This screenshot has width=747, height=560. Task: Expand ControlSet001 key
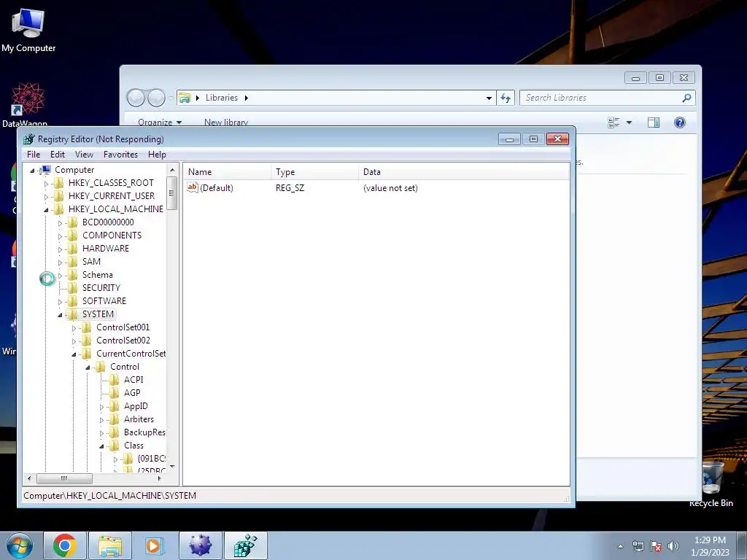(x=74, y=328)
